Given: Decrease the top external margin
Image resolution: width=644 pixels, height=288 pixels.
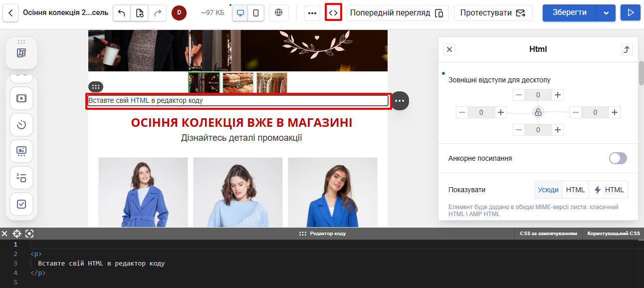Looking at the screenshot, I should point(519,95).
